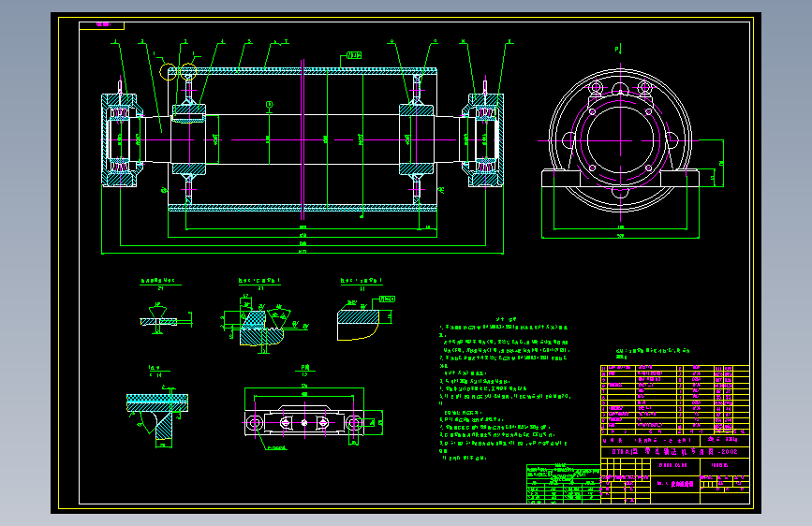812x526 pixels.
Task: Click the left bearing housing in section view
Action: (121, 139)
